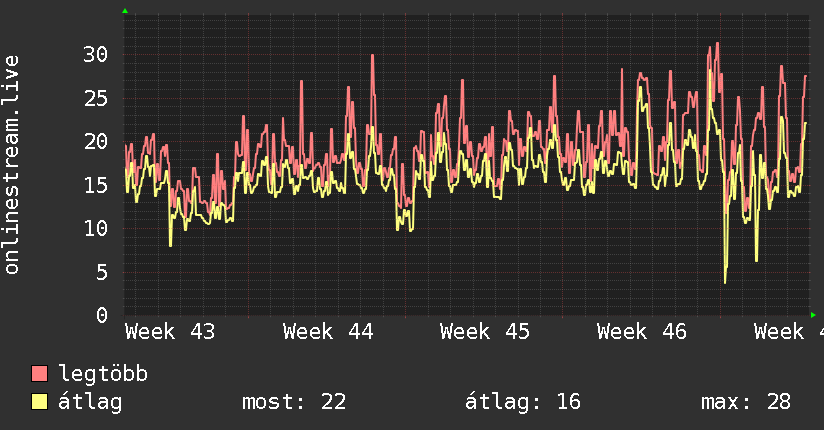This screenshot has height=430, width=824.
Task: Click the green arrow at x-axis end
Action: tap(813, 315)
